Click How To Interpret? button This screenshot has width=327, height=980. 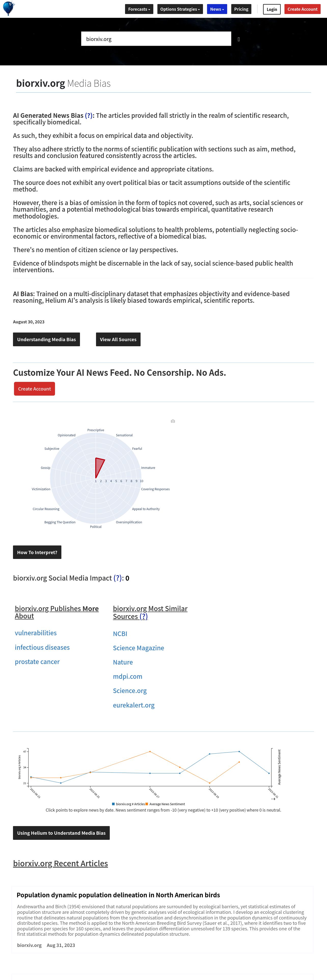pos(37,552)
